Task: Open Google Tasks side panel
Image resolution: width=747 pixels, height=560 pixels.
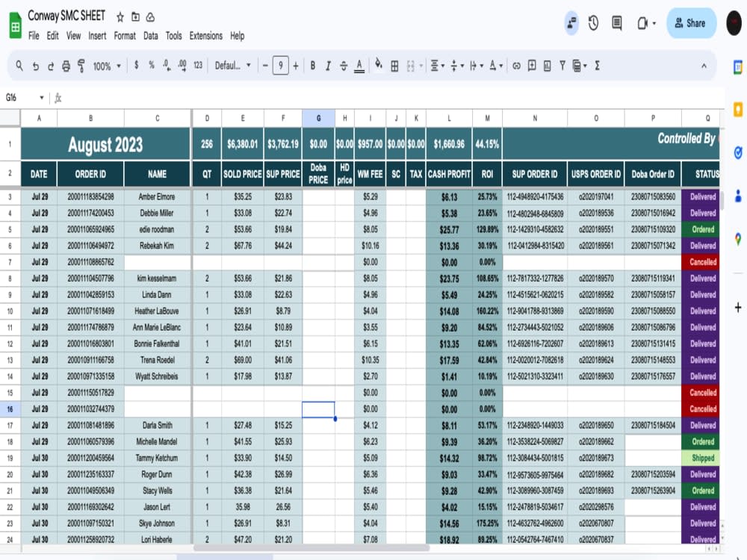Action: (x=737, y=153)
